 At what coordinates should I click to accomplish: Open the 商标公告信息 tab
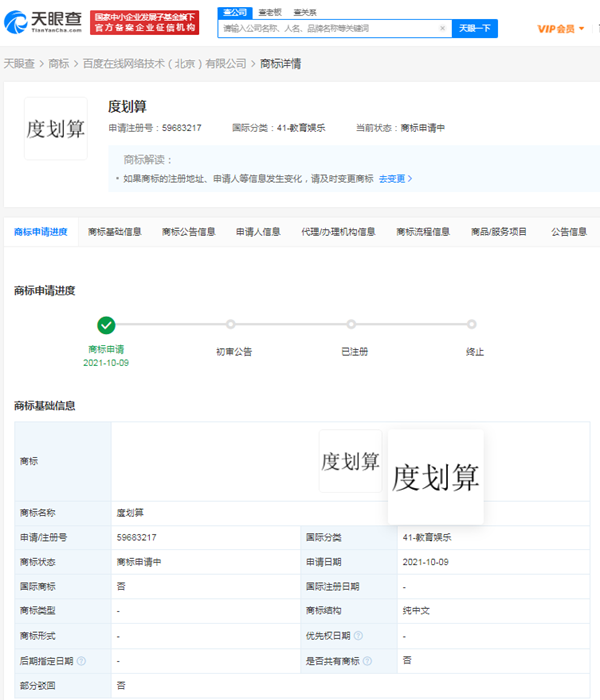click(x=188, y=232)
